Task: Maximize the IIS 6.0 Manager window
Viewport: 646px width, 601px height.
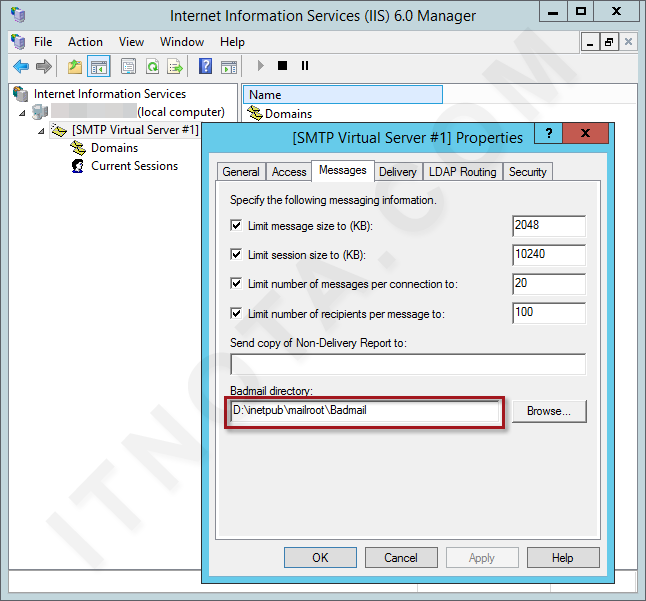Action: pyautogui.click(x=580, y=11)
